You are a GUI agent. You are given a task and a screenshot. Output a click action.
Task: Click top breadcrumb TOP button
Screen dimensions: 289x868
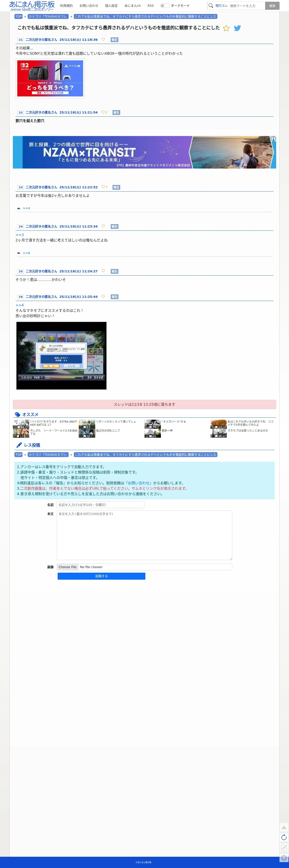coord(18,16)
